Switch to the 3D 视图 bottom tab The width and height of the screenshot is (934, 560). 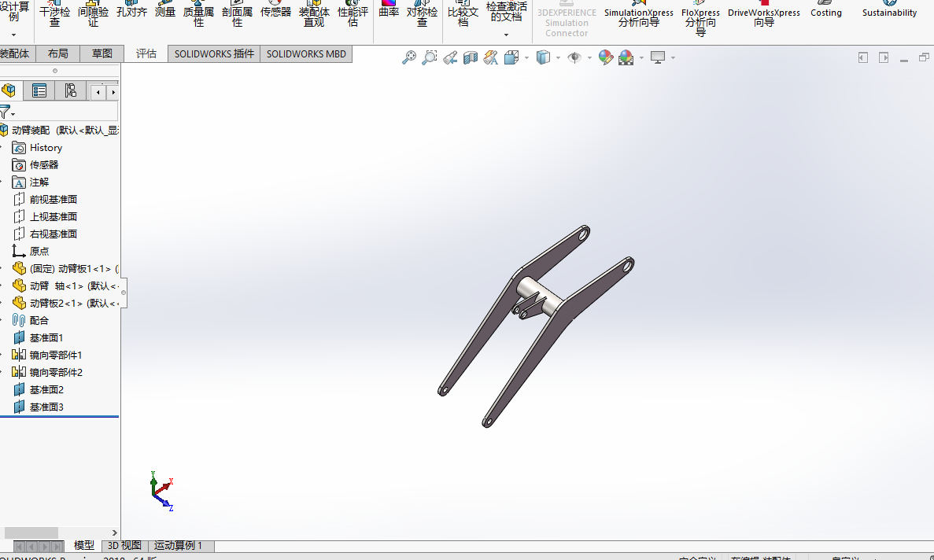pyautogui.click(x=124, y=545)
